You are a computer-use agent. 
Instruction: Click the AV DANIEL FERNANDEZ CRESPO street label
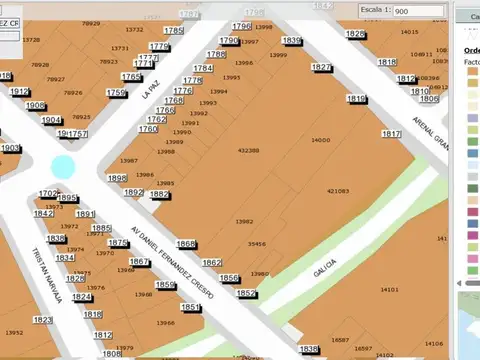pos(172,263)
